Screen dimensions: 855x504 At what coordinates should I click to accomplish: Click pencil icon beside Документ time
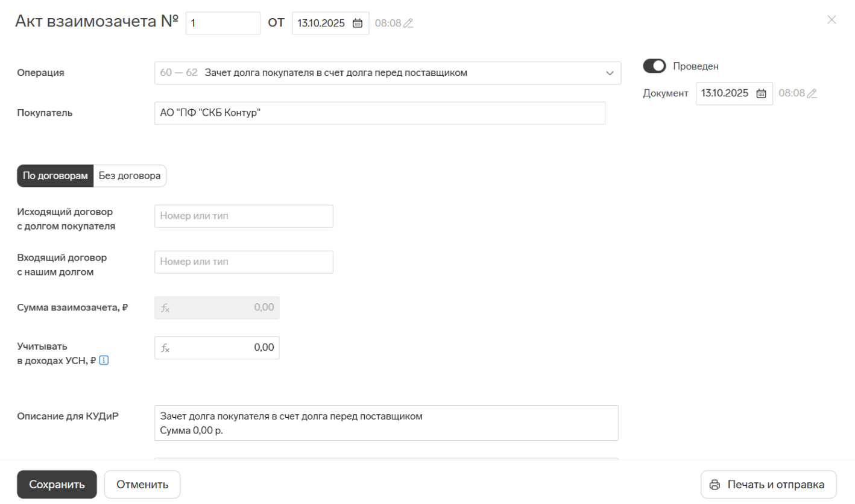tap(812, 93)
